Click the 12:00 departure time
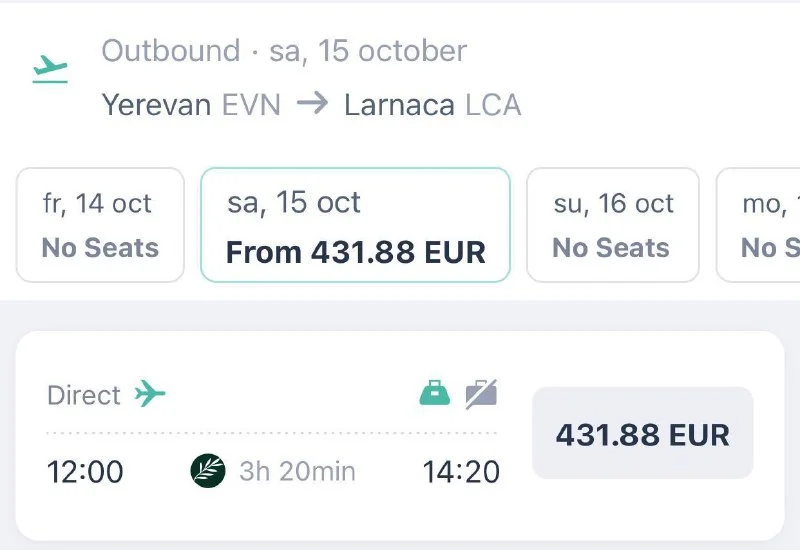800x550 pixels. pyautogui.click(x=86, y=471)
